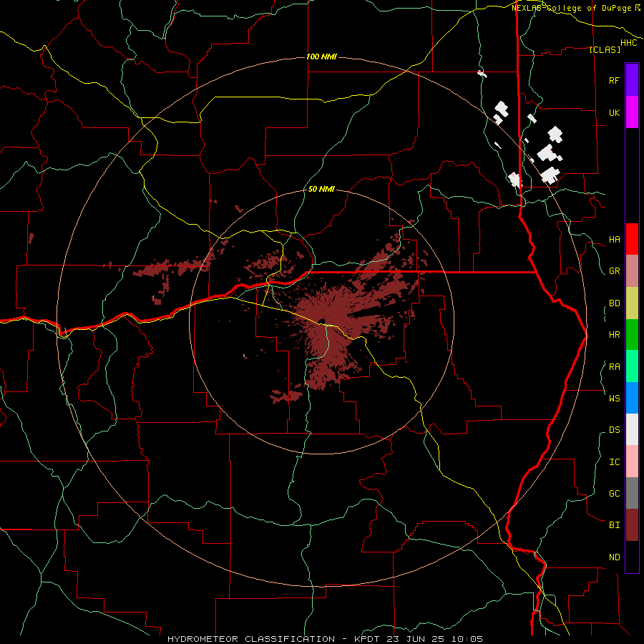Click the RA legend label
The image size is (644, 644).
pos(615,367)
